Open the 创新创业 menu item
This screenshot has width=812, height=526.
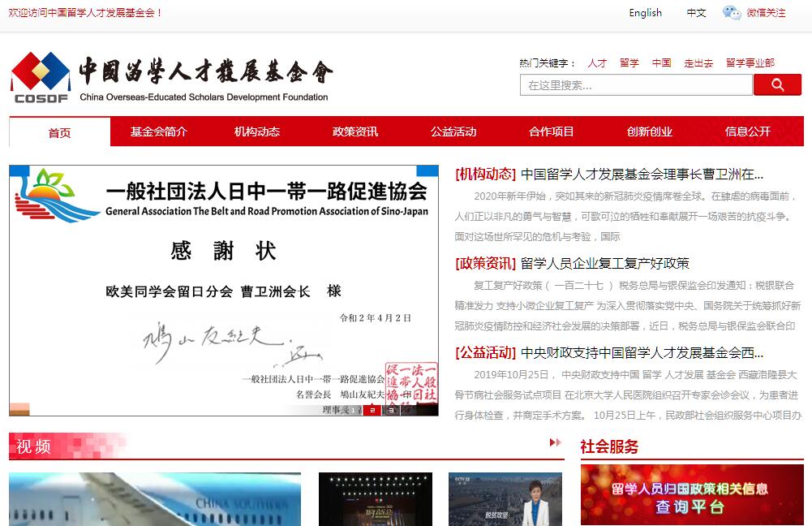(650, 131)
